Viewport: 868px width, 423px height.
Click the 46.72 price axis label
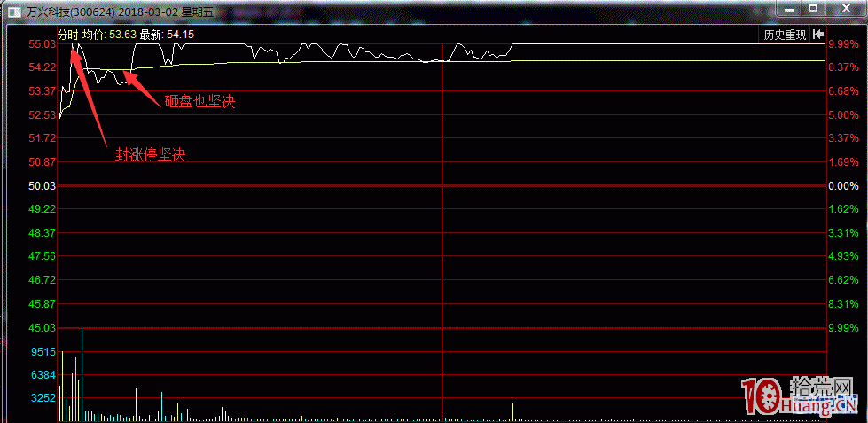(x=43, y=280)
